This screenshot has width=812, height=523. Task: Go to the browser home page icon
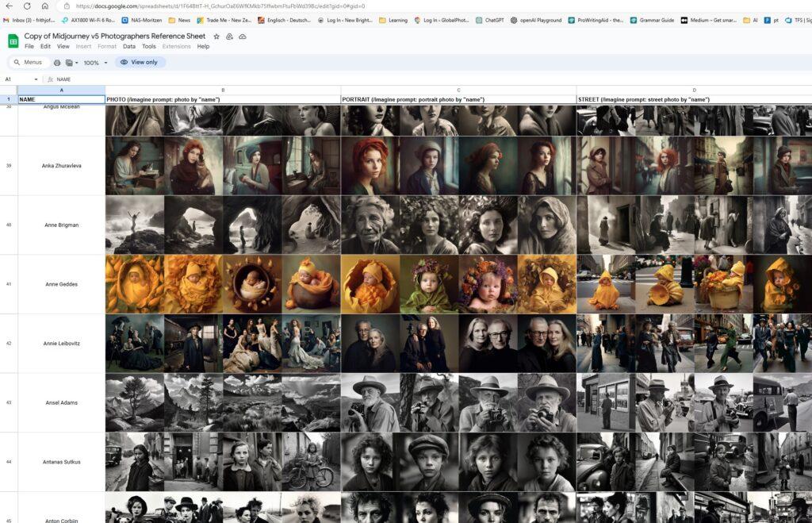coord(45,6)
